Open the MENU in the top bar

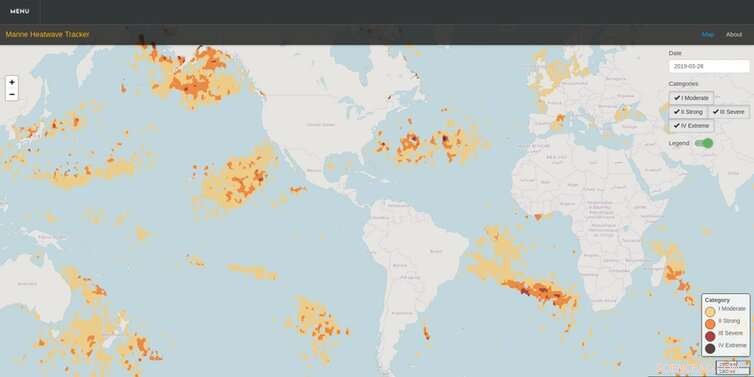tap(20, 12)
